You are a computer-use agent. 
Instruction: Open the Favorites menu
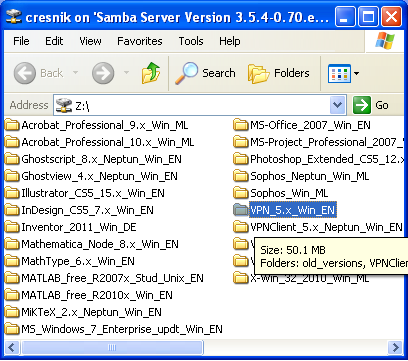140,41
